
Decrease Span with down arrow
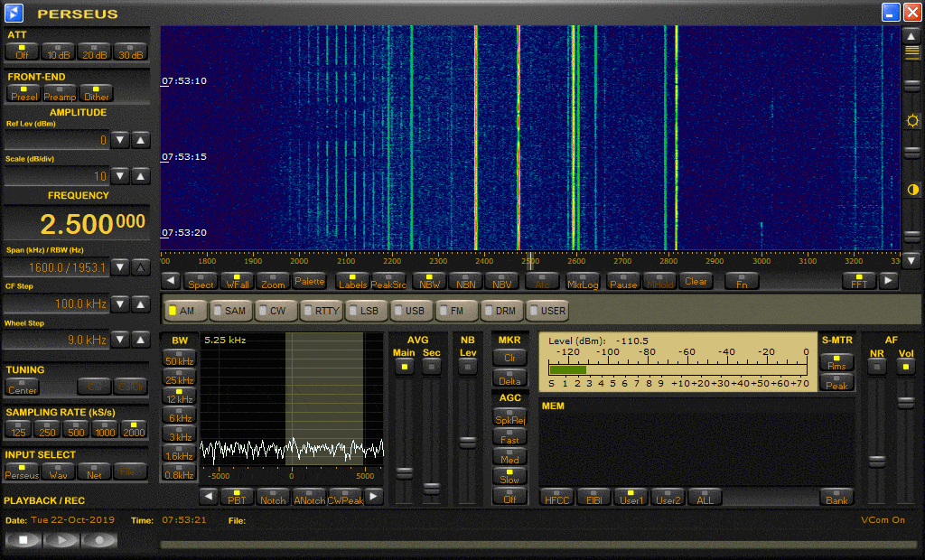click(120, 267)
